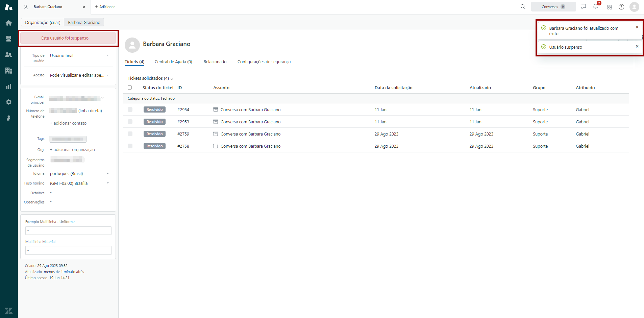Tick the select-all tickets checkbox
The height and width of the screenshot is (318, 644).
(130, 88)
